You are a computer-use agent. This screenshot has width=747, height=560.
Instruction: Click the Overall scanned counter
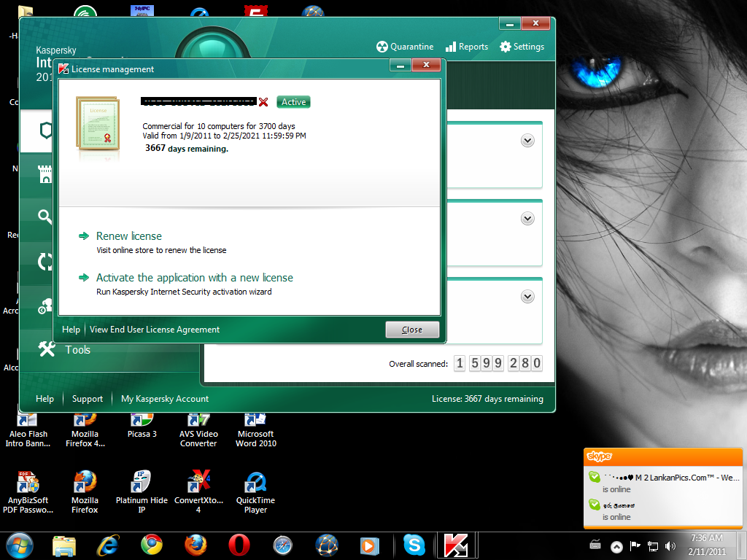point(498,363)
